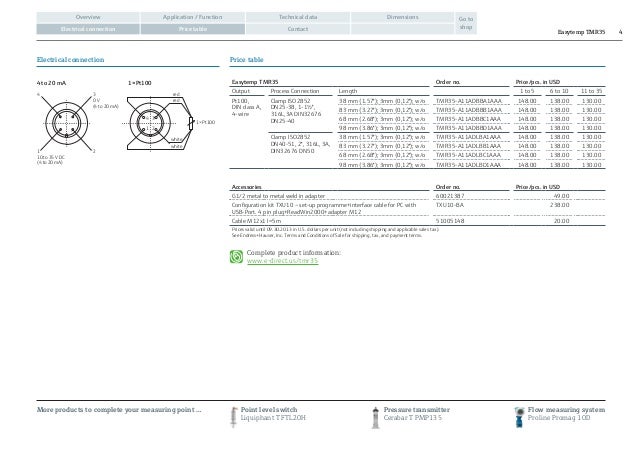Select the Price table navigation tab

click(x=192, y=29)
